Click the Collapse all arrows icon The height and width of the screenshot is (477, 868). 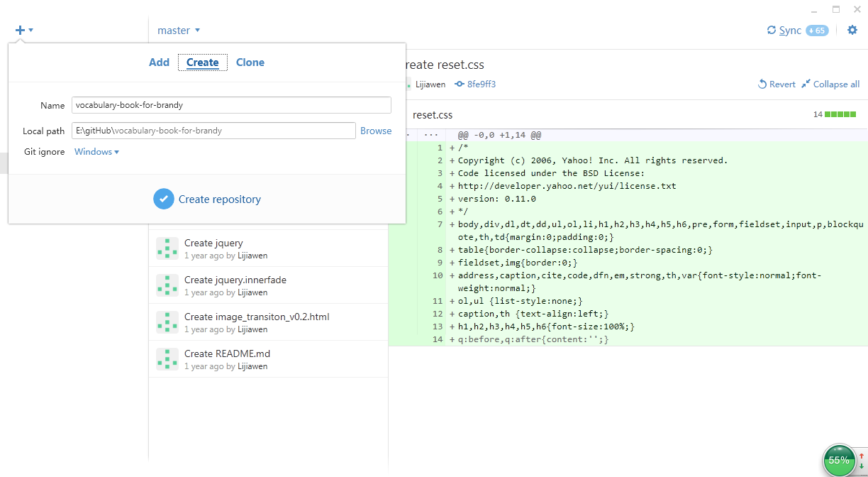click(x=806, y=84)
